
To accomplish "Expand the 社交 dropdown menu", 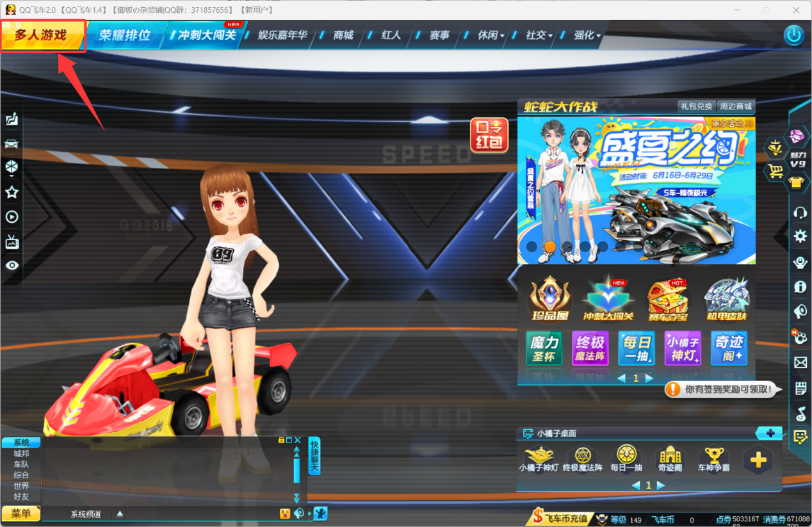I will 539,36.
